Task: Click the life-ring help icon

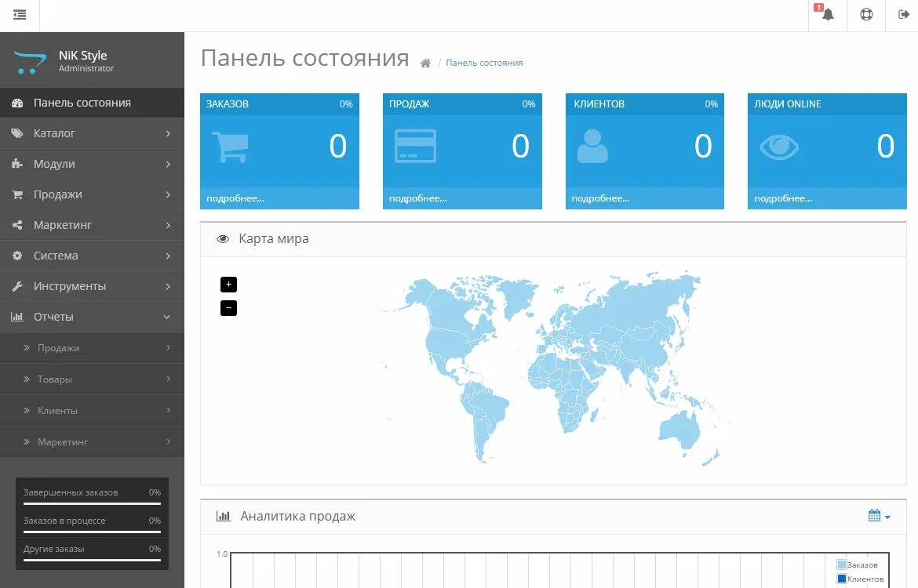Action: click(866, 15)
